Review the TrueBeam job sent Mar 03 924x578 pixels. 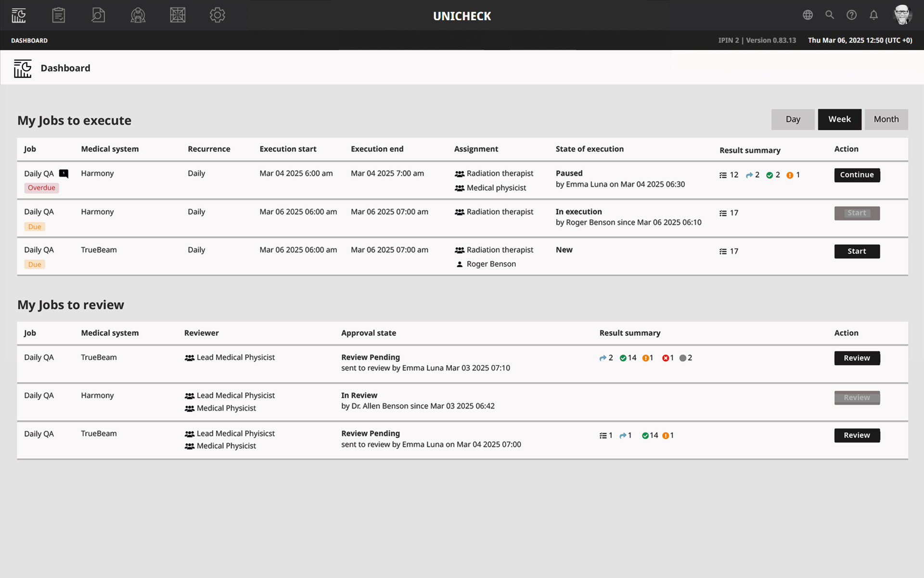coord(857,358)
